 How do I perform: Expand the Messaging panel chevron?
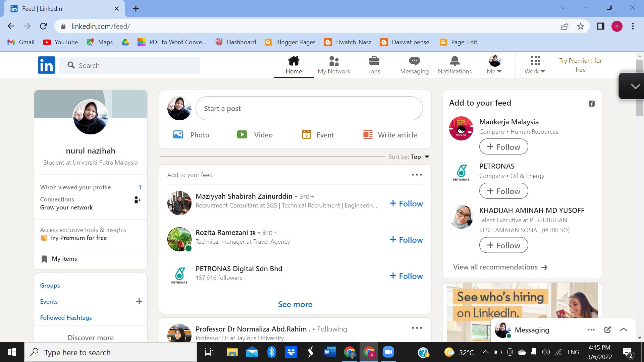[x=624, y=330]
